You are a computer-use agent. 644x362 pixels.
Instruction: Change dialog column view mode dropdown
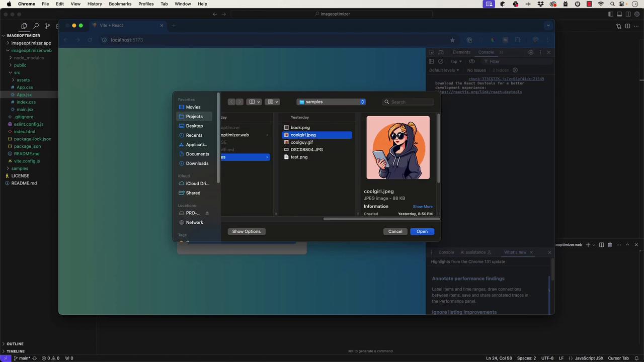[254, 102]
